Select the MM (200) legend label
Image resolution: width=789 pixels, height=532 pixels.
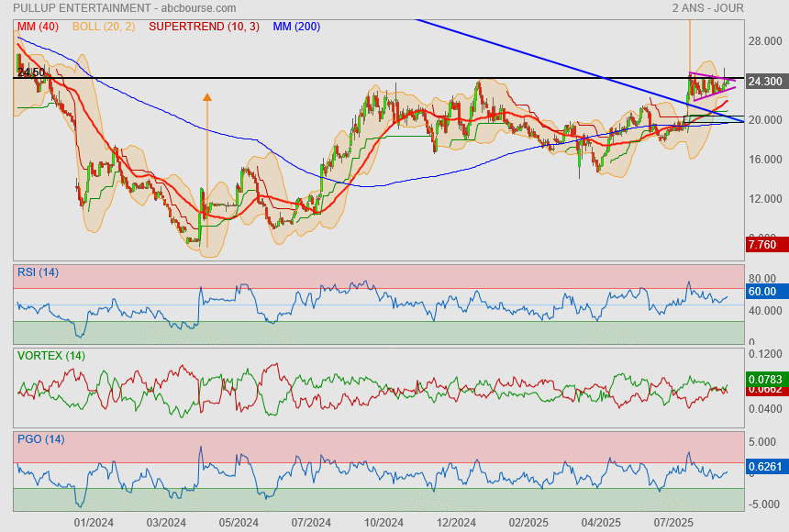pyautogui.click(x=296, y=27)
